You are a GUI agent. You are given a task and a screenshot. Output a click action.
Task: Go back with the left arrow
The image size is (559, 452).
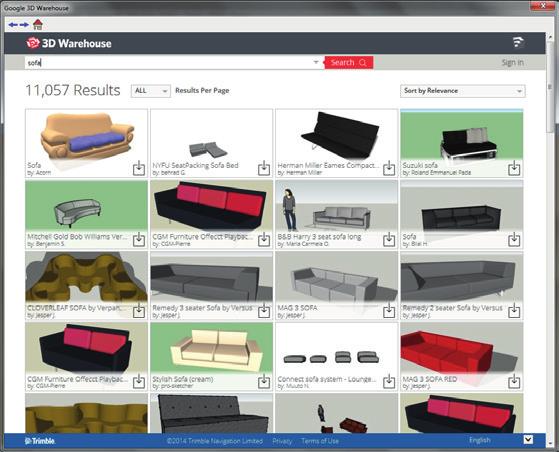[x=13, y=25]
